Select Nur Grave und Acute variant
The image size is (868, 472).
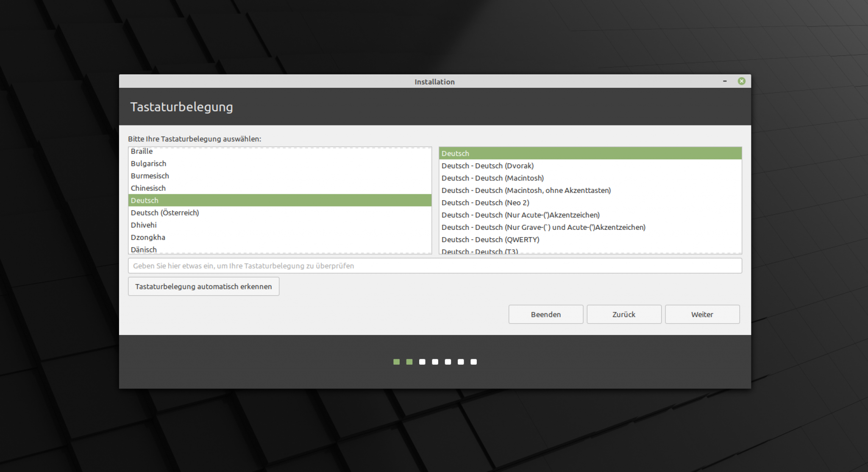[x=590, y=227]
